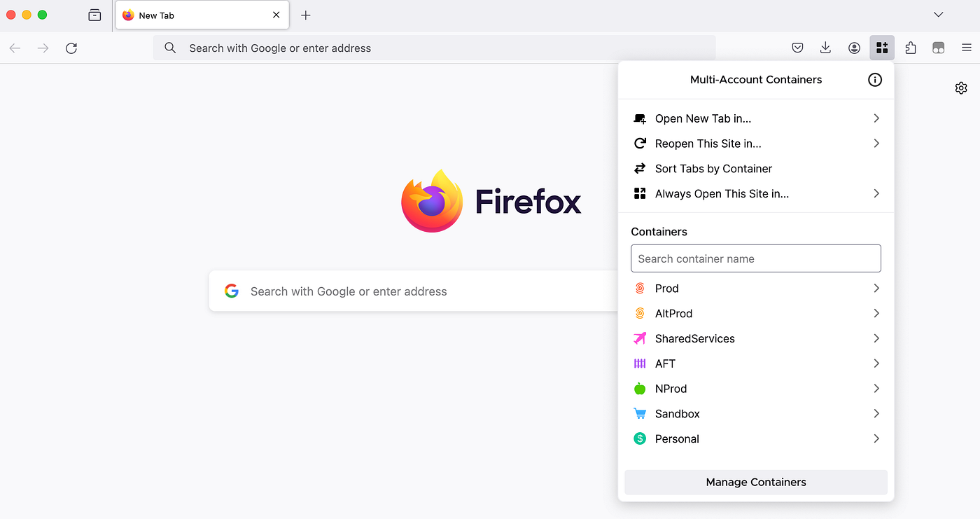The image size is (980, 519).
Task: Expand the Prod container chevron
Action: tap(876, 289)
